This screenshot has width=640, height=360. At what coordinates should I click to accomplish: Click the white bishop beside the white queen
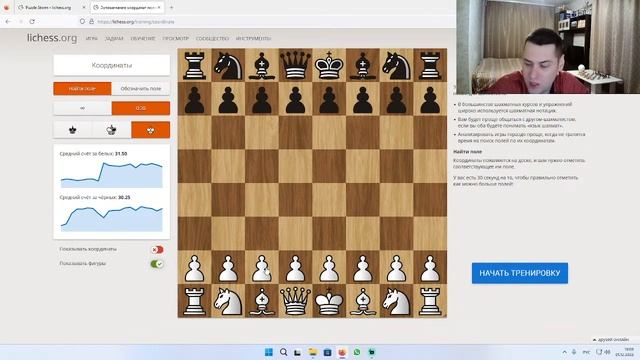[x=262, y=301]
